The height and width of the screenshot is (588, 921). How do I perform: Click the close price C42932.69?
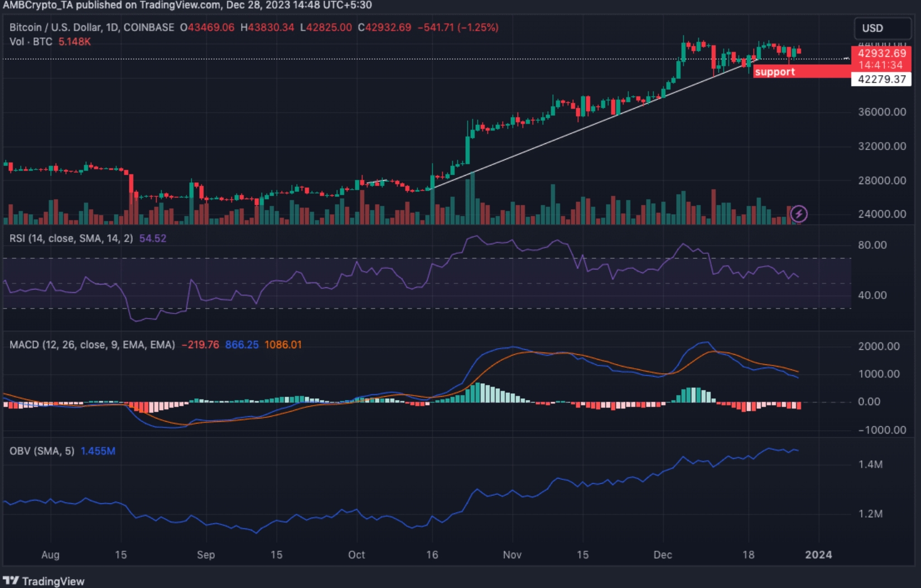(x=384, y=27)
